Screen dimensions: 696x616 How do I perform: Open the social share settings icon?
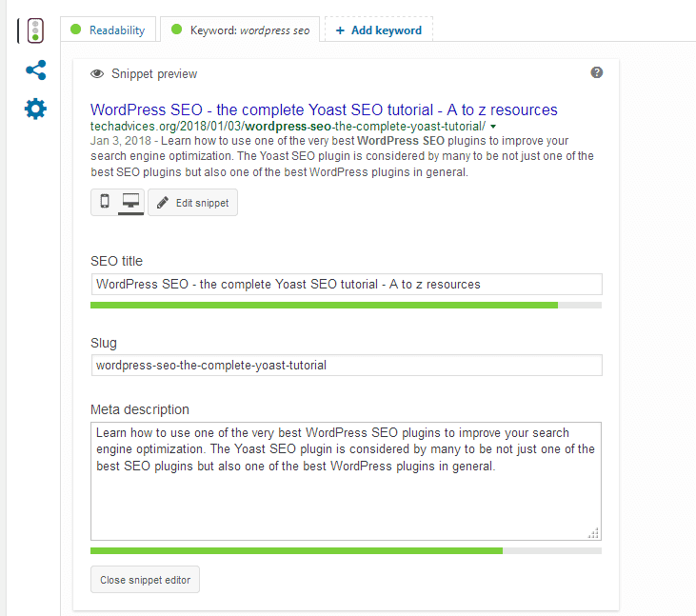coord(35,70)
